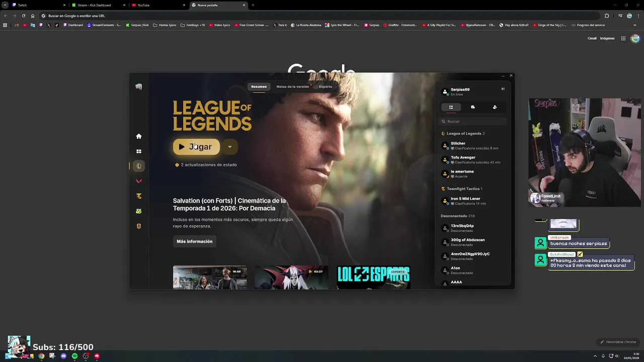Image resolution: width=644 pixels, height=362 pixels.
Task: Open the Hentai Epico bookmark folder
Action: pyautogui.click(x=165, y=25)
